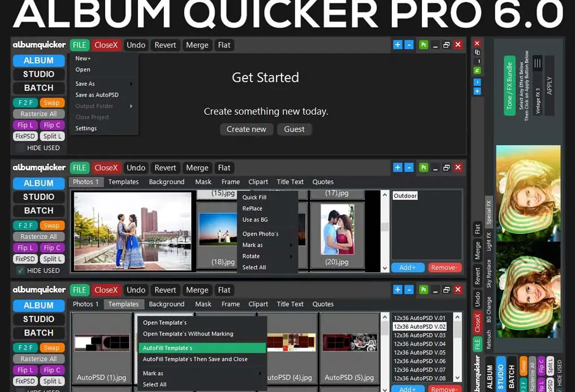This screenshot has height=392, width=575.
Task: Select STUDIO mode in Photos tab window
Action: [39, 197]
